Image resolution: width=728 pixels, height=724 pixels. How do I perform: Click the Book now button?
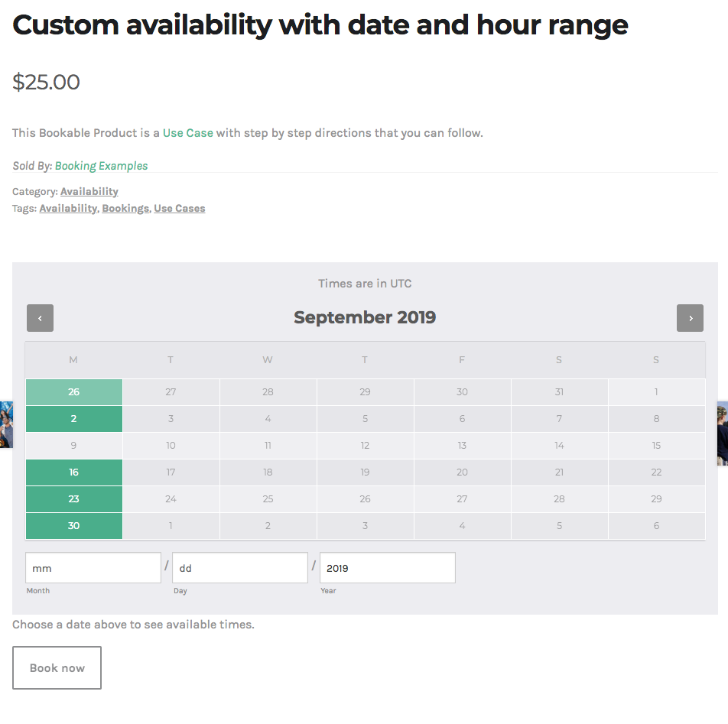57,668
